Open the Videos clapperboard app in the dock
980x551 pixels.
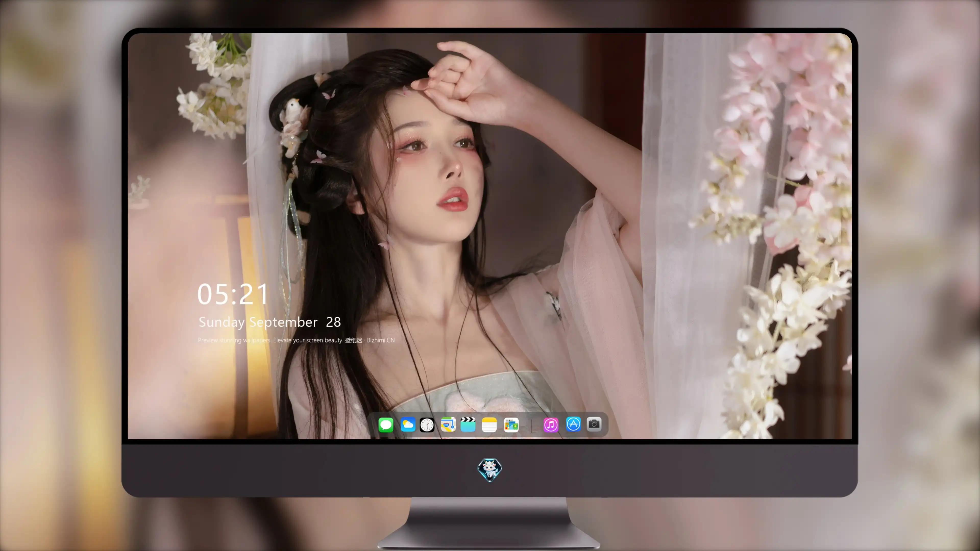(x=468, y=424)
